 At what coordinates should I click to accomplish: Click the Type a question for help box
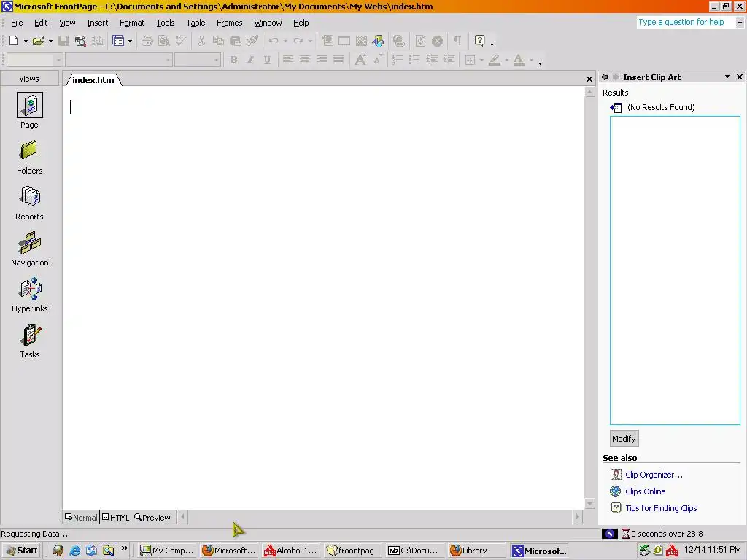click(686, 22)
